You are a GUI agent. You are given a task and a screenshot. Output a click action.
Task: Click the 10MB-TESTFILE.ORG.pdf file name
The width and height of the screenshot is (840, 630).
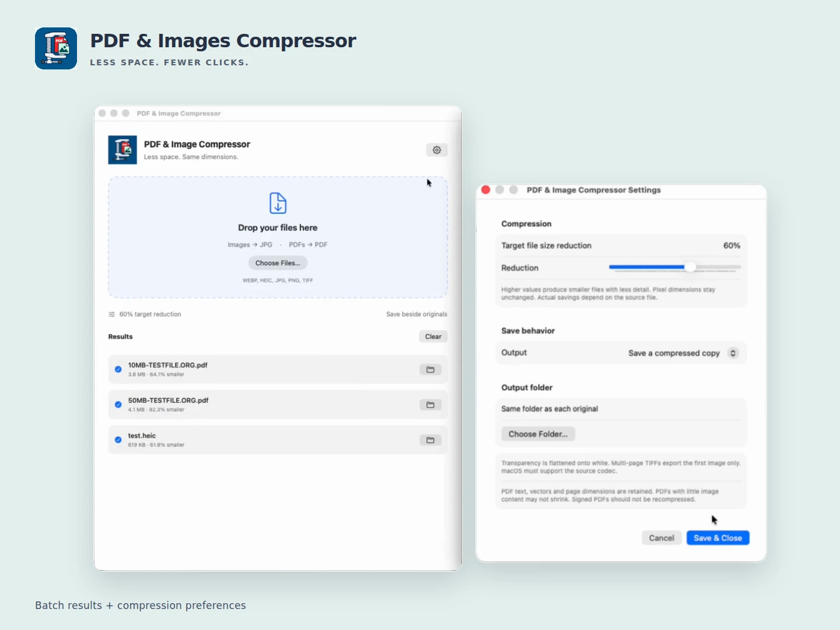[x=168, y=365]
